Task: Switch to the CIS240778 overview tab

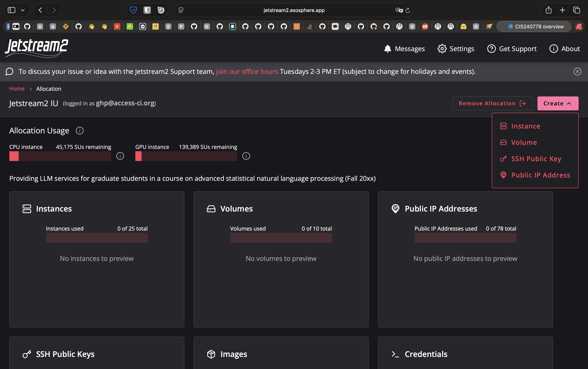Action: coord(534,26)
